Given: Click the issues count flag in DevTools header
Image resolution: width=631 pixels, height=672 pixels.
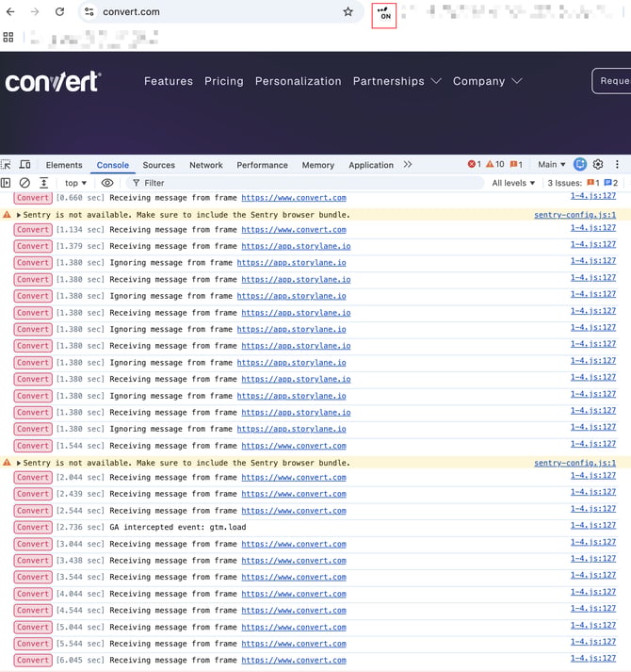Looking at the screenshot, I should pyautogui.click(x=516, y=164).
